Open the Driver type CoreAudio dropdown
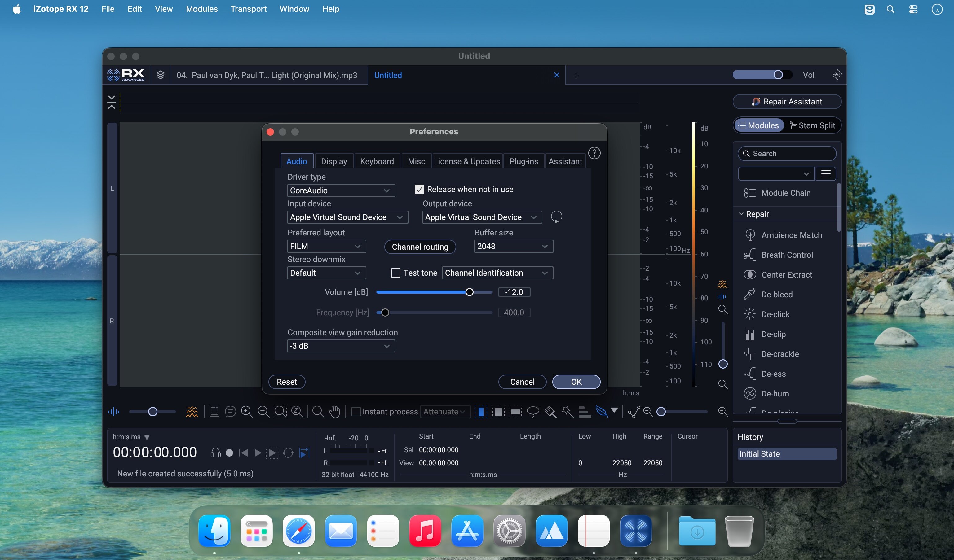 click(341, 190)
